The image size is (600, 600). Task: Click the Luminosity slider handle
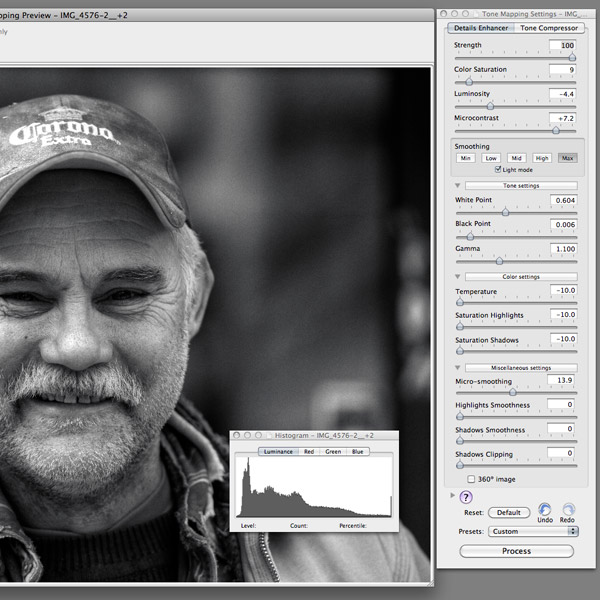coord(490,106)
